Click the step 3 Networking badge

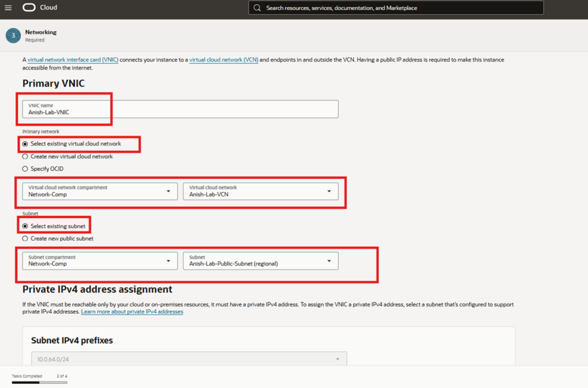pos(13,36)
